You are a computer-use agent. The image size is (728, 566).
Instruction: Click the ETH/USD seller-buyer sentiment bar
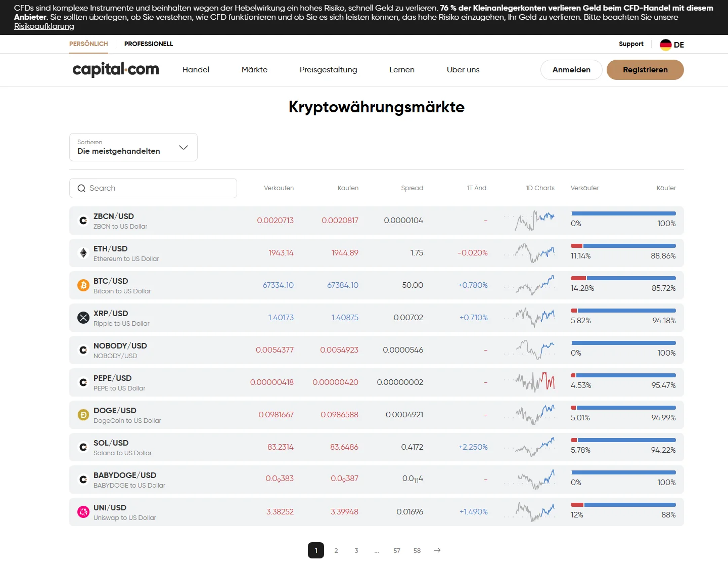pyautogui.click(x=623, y=246)
